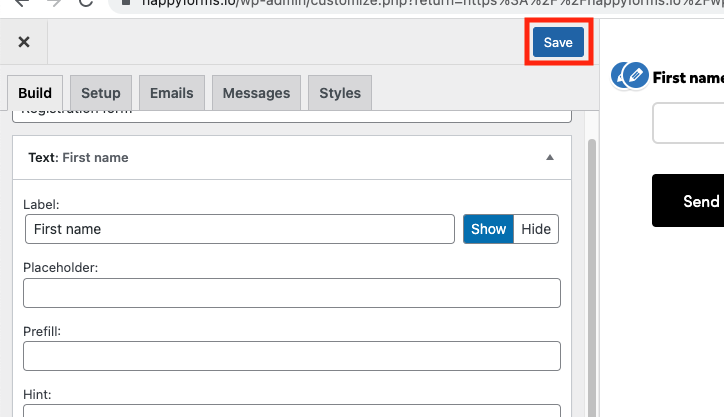Click the form title input field
The height and width of the screenshot is (417, 724).
(292, 116)
